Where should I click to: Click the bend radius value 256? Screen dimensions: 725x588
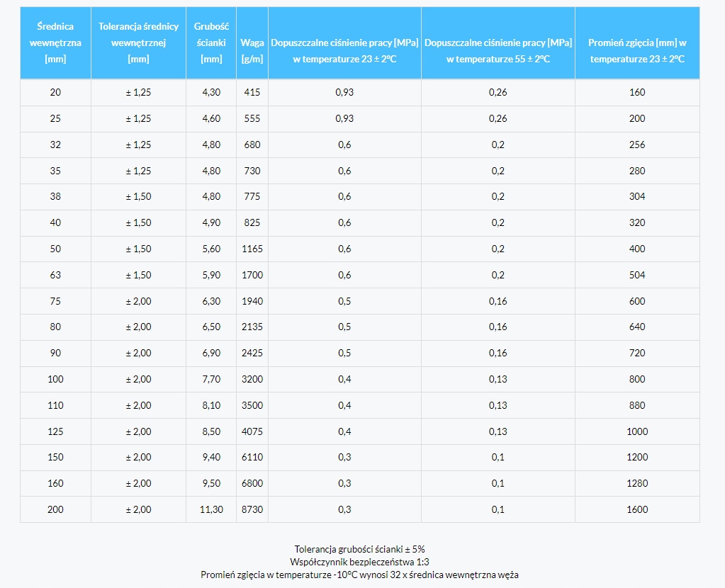(x=637, y=145)
